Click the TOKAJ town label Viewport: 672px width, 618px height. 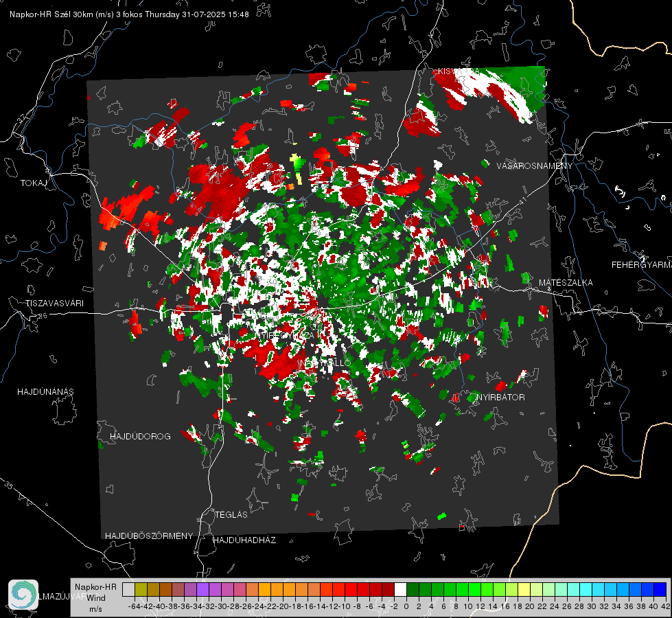34,183
